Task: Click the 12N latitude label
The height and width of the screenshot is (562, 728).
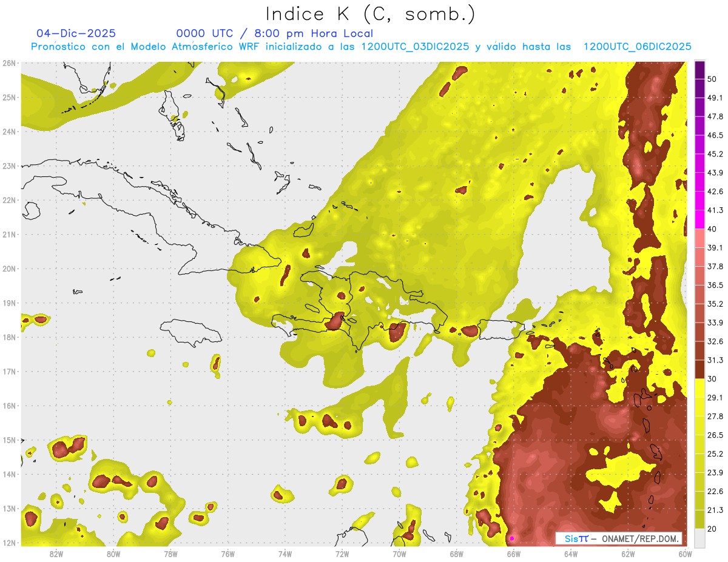Action: [x=8, y=543]
